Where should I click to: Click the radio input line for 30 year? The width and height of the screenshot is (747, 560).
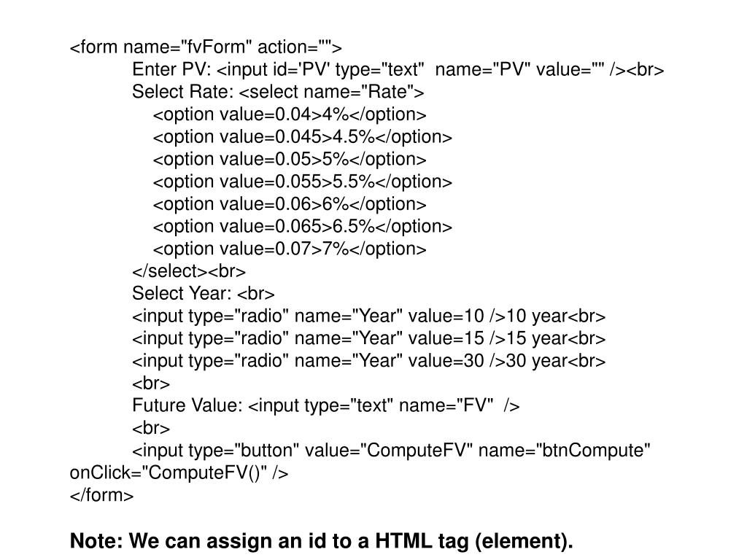(368, 361)
